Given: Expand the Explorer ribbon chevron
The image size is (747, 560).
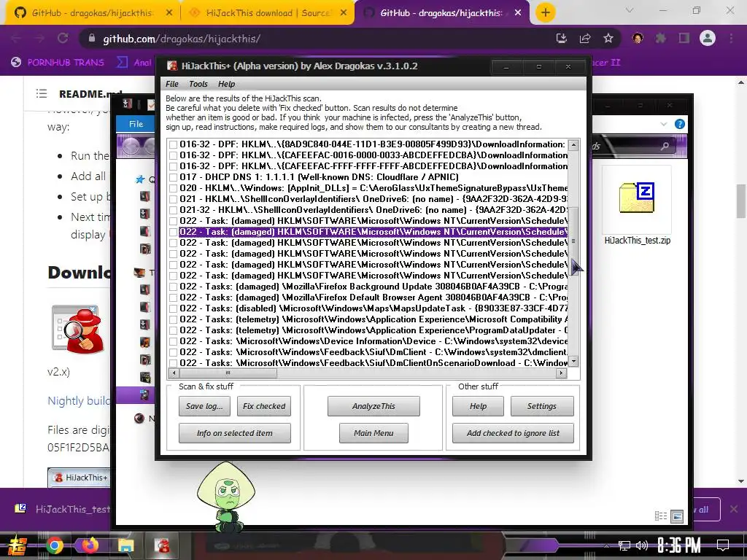Looking at the screenshot, I should [x=664, y=124].
